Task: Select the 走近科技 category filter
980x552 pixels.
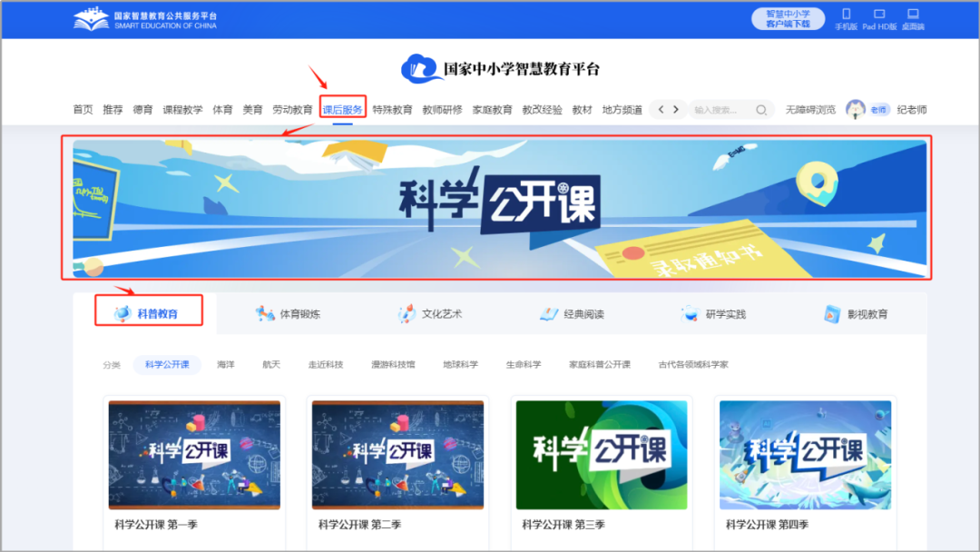Action: coord(325,363)
